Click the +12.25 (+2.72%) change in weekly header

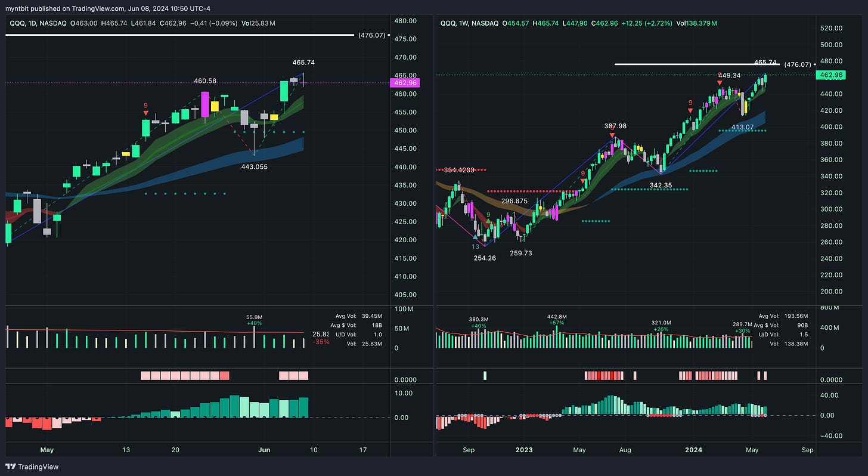647,23
